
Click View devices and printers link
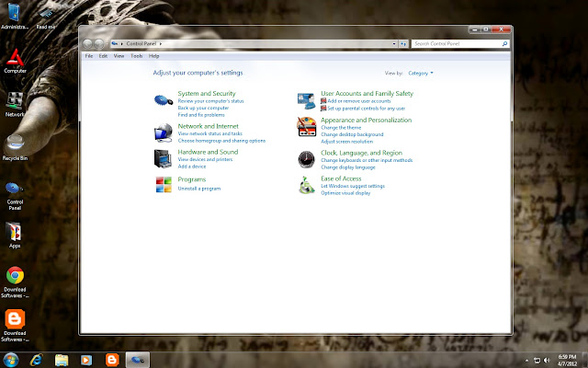205,159
